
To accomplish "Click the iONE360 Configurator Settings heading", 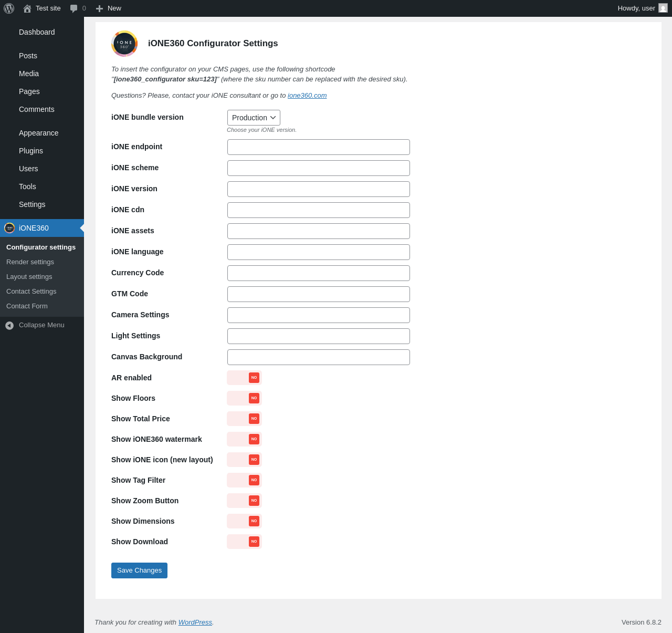I will point(213,44).
